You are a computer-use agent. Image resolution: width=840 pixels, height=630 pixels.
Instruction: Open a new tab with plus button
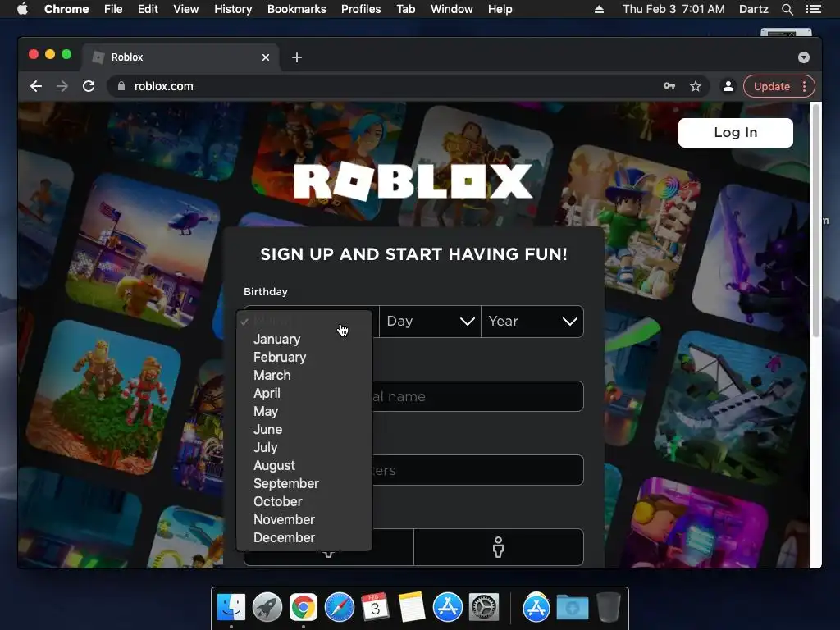click(297, 57)
